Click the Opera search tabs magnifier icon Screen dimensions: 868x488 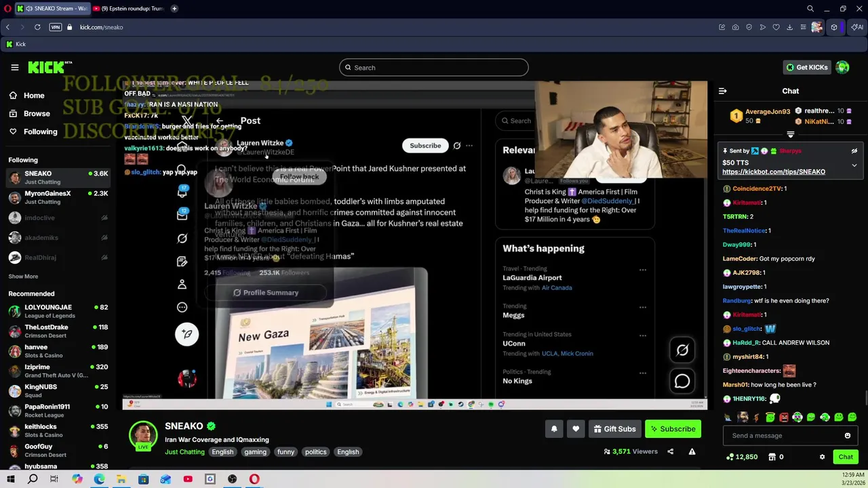[810, 9]
